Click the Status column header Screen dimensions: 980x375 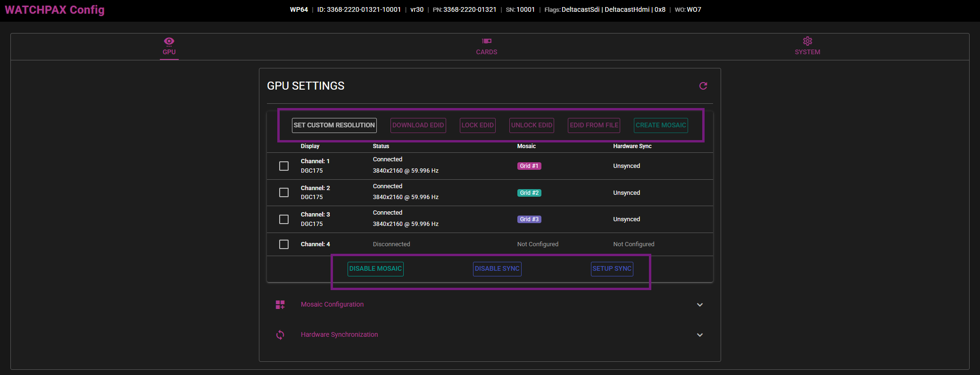tap(381, 146)
